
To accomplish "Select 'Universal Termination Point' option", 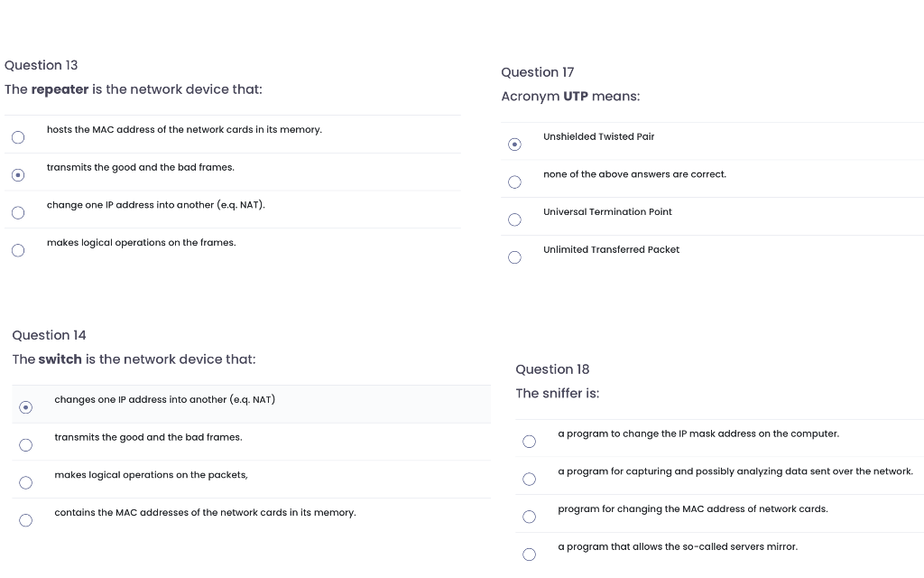I will [x=514, y=219].
